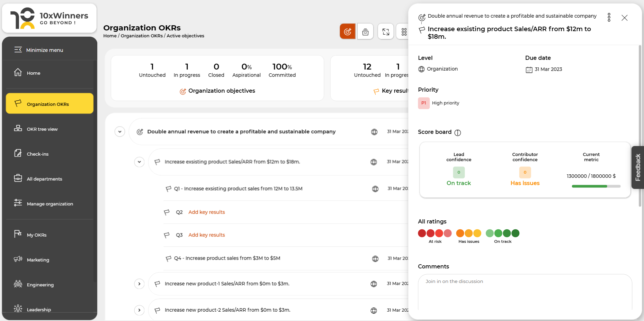Collapse the Double annual revenue objective
644x321 pixels.
(120, 132)
